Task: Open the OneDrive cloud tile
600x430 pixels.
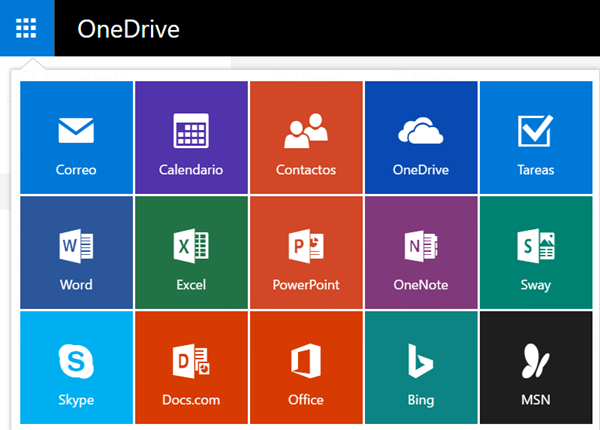Action: [x=421, y=137]
